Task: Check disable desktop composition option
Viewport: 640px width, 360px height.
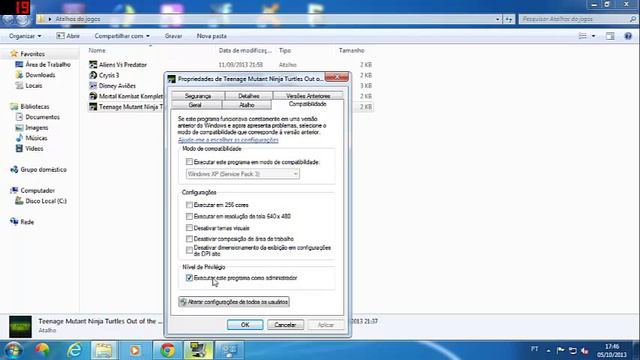Action: (189, 238)
